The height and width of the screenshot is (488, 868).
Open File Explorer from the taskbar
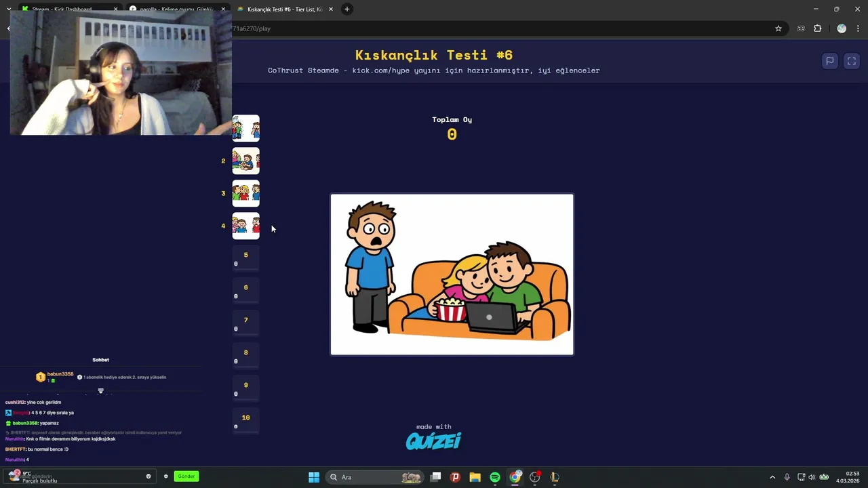[x=475, y=477]
